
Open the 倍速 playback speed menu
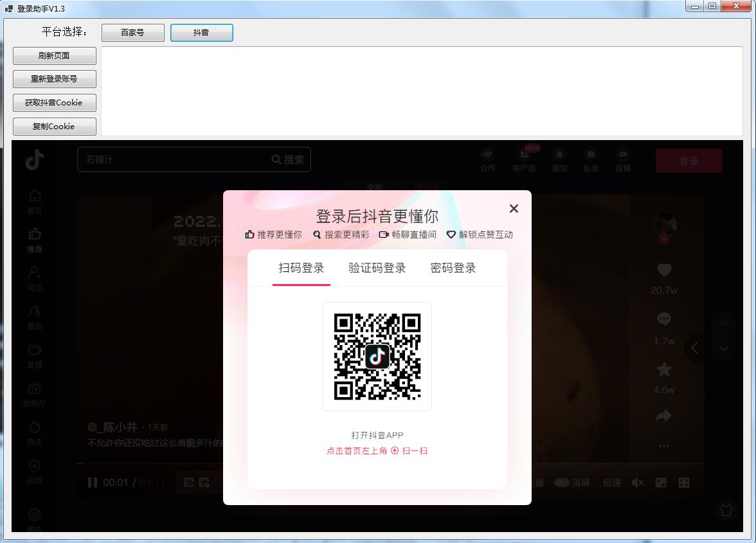pos(612,483)
